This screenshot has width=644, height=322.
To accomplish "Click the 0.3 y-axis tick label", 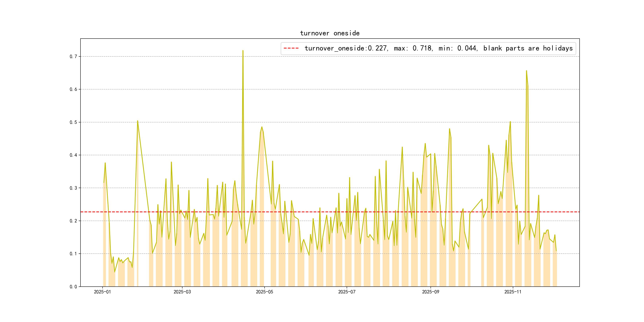I will [73, 188].
